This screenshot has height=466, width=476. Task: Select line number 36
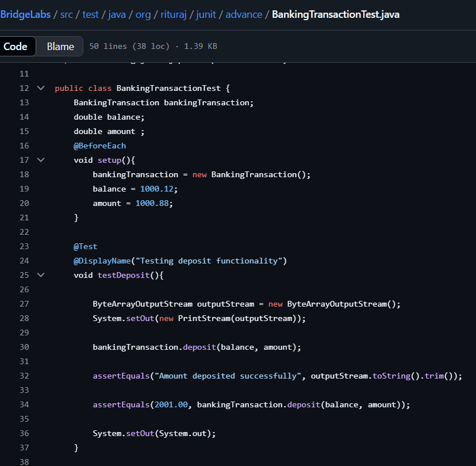[x=24, y=433]
